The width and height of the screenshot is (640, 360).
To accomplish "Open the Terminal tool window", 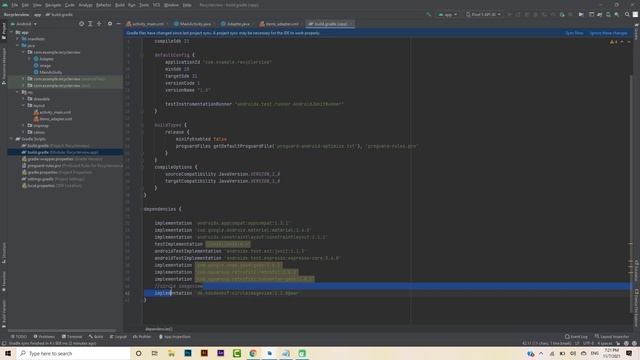I will (72, 337).
